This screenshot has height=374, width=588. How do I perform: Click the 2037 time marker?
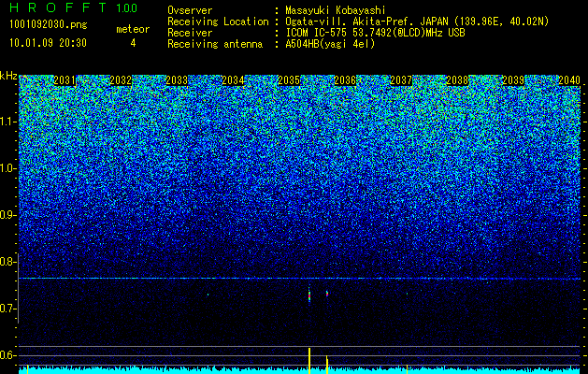[x=401, y=80]
